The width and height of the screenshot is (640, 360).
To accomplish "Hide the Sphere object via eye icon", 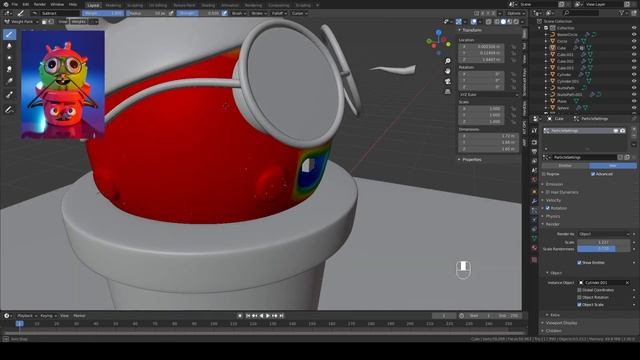I will tap(634, 108).
